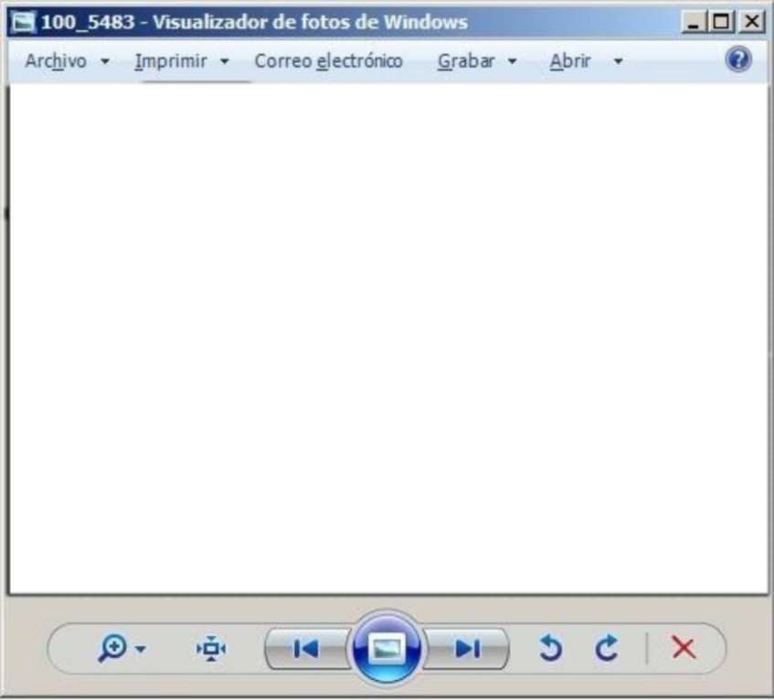This screenshot has height=700, width=774.
Task: Rotate the photo counterclockwise
Action: (550, 648)
